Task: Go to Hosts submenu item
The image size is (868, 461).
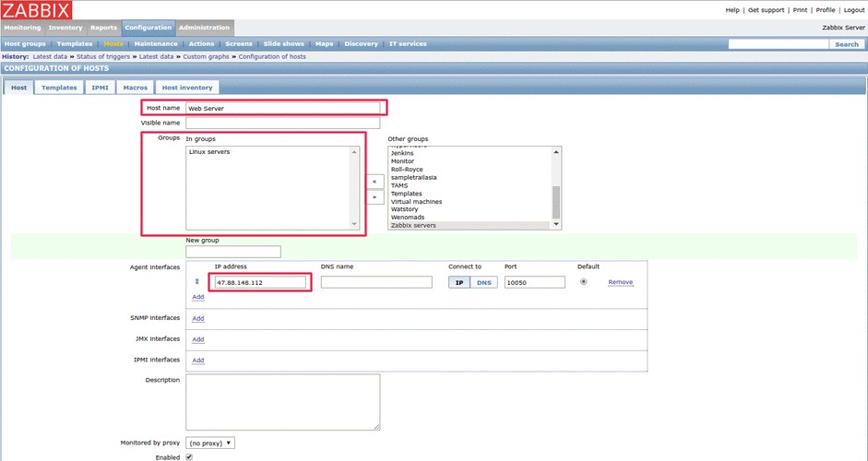Action: click(x=113, y=43)
